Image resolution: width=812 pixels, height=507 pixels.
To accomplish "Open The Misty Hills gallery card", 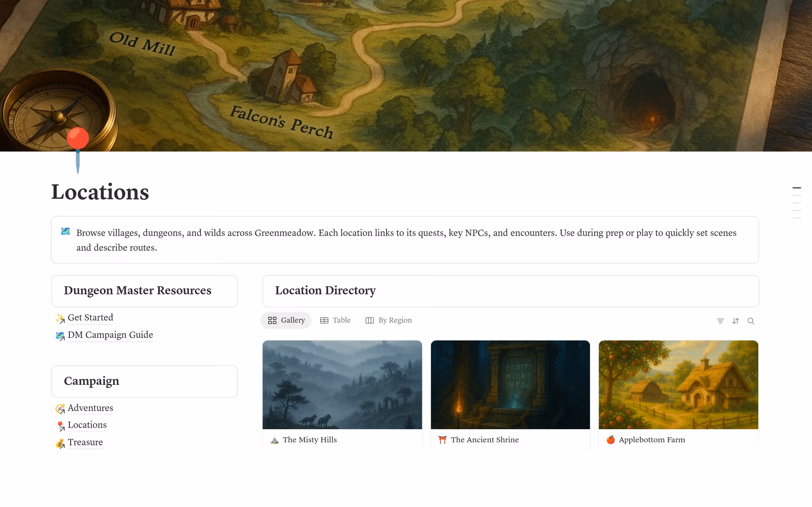I will [x=342, y=395].
